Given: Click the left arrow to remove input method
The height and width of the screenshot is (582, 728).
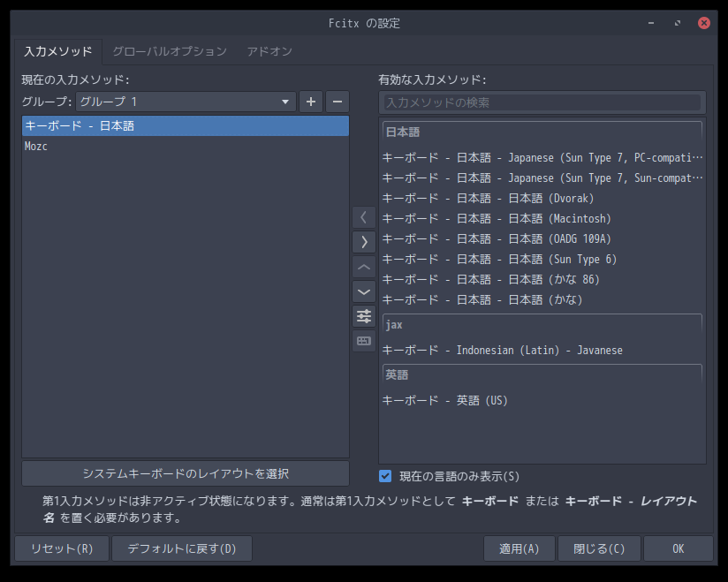Looking at the screenshot, I should pyautogui.click(x=363, y=216).
